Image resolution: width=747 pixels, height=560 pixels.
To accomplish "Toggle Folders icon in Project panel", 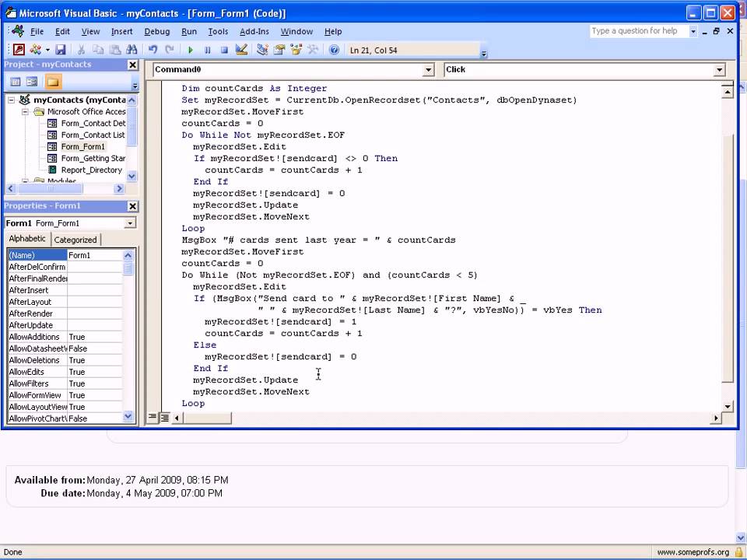I will (53, 82).
